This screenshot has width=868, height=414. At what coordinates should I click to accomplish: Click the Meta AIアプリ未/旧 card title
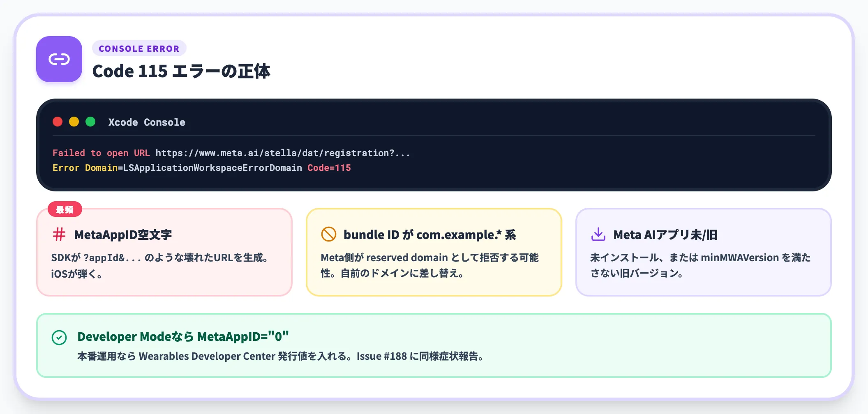click(665, 235)
